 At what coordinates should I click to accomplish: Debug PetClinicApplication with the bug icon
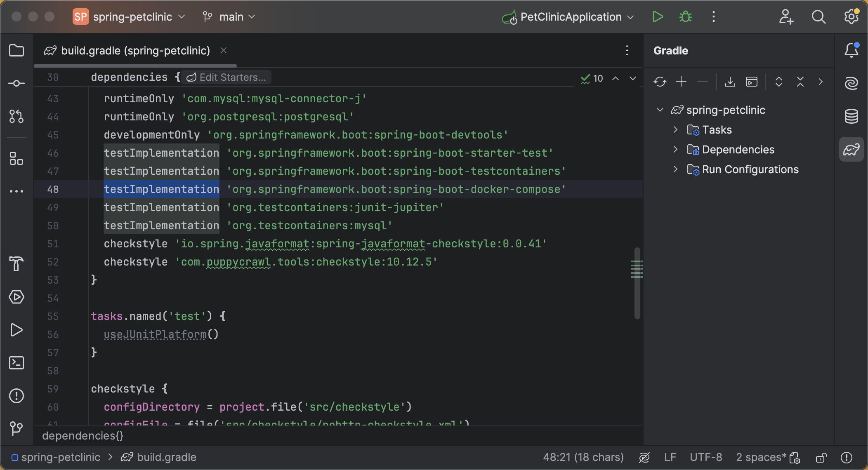point(685,16)
